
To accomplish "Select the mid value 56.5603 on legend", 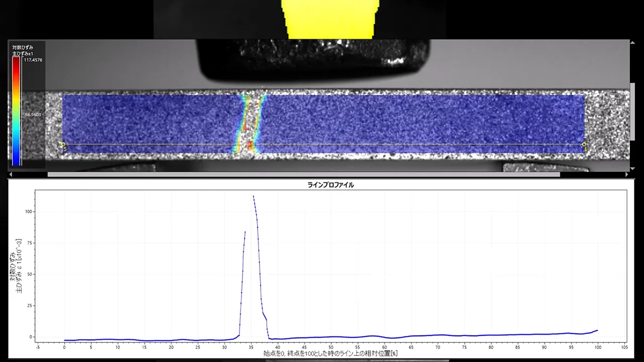I will (x=33, y=115).
